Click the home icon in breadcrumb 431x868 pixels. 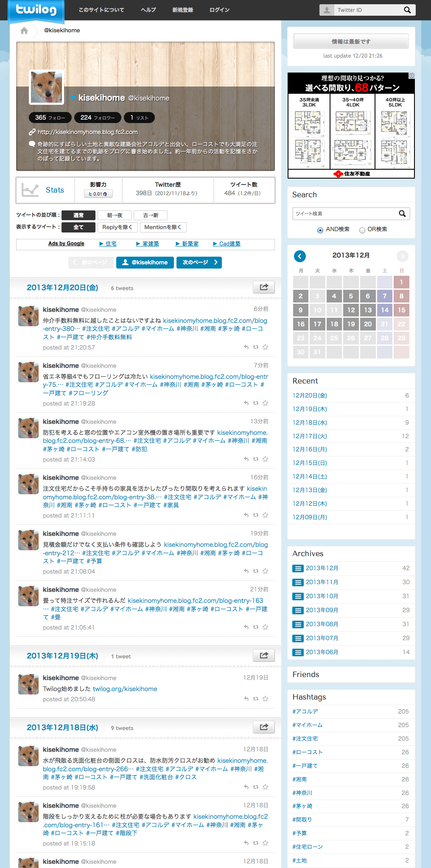pos(24,31)
